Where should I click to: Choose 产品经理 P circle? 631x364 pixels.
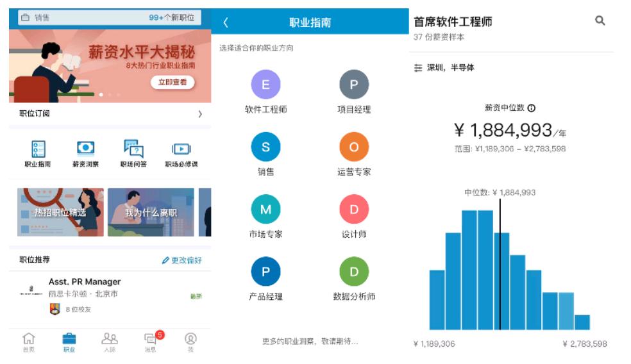click(265, 272)
